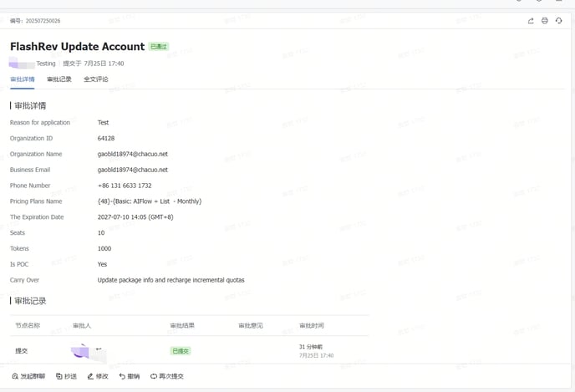Click the FlashRev Update Account title

[78, 47]
